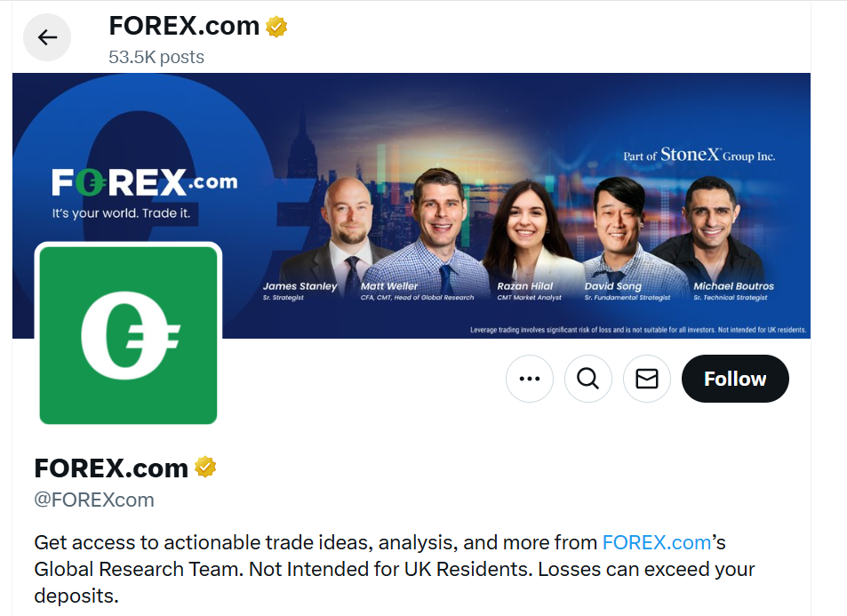Image resolution: width=847 pixels, height=616 pixels.
Task: Click the StoneX Group logo in the banner
Action: tap(699, 155)
